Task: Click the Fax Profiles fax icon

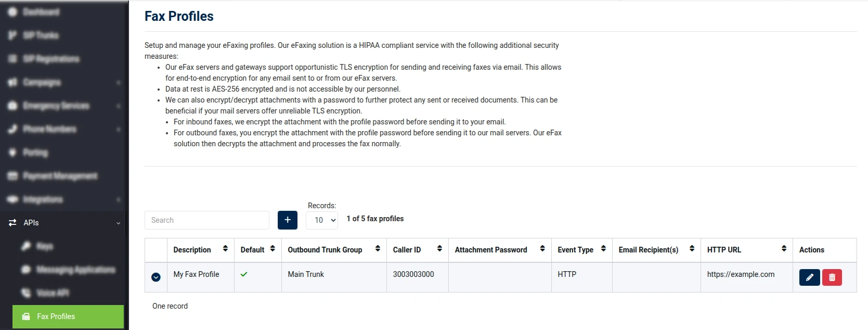Action: click(26, 316)
